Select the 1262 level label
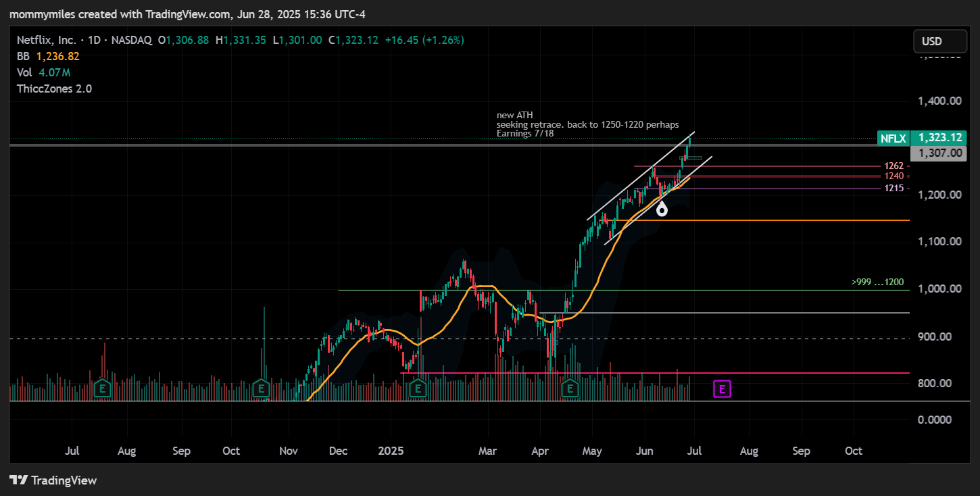 click(x=893, y=166)
